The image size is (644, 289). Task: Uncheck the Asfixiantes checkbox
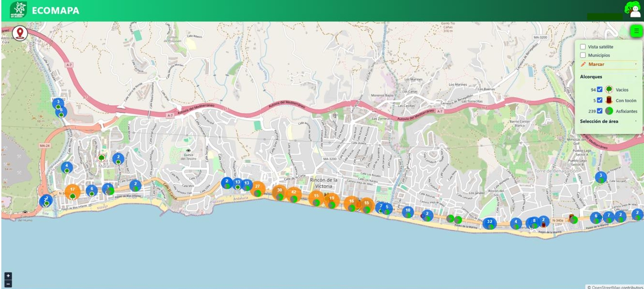coord(599,111)
